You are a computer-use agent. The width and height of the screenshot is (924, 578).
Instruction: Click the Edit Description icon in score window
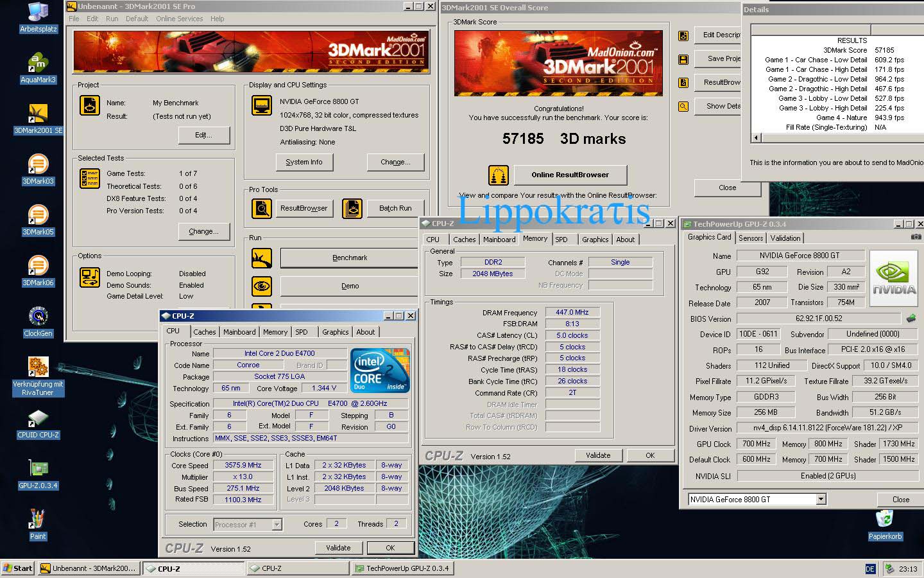(683, 36)
